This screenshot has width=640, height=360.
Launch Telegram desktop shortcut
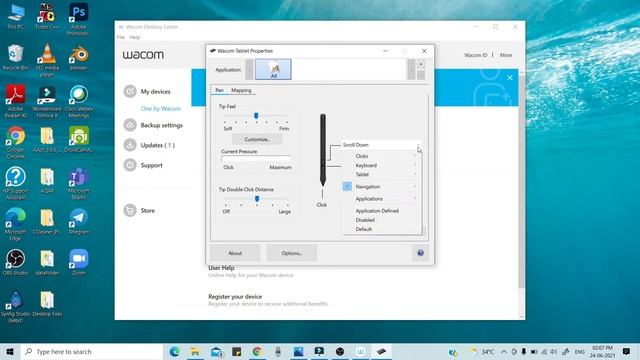(79, 221)
